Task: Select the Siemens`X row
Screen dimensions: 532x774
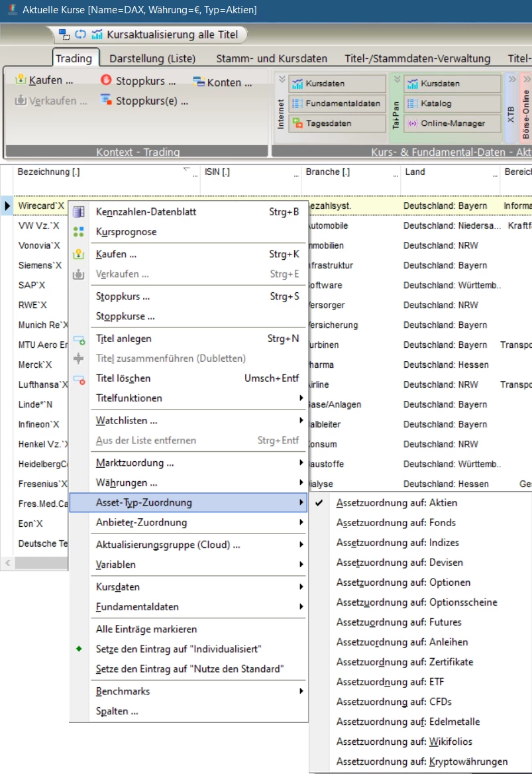Action: pyautogui.click(x=40, y=265)
